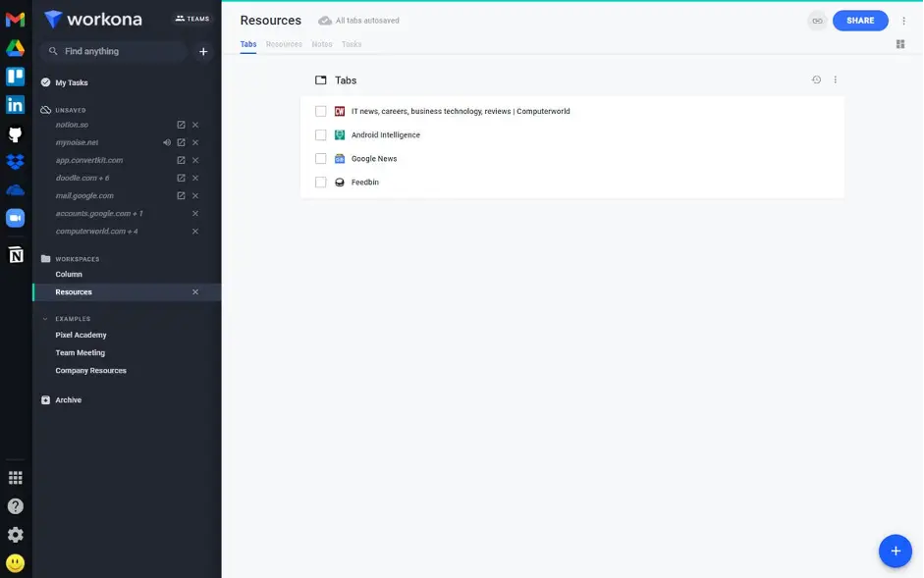This screenshot has width=924, height=578.
Task: Launch Trello from the app sidebar
Action: (16, 77)
